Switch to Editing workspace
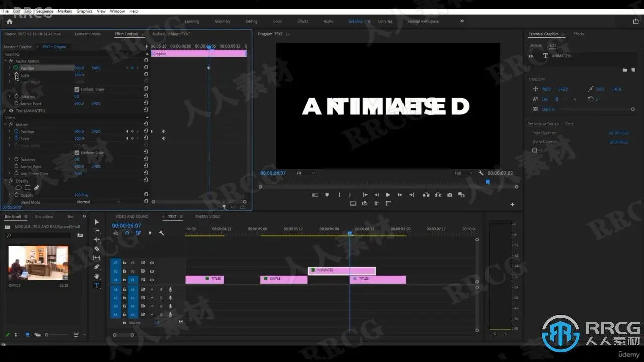Image resolution: width=644 pixels, height=362 pixels. pyautogui.click(x=252, y=21)
